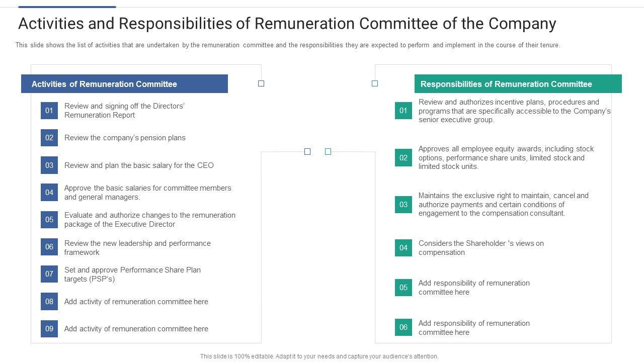Screen dimensions: 644x362
Task: Select the blue 03 badge for CEO salary
Action: coord(49,165)
